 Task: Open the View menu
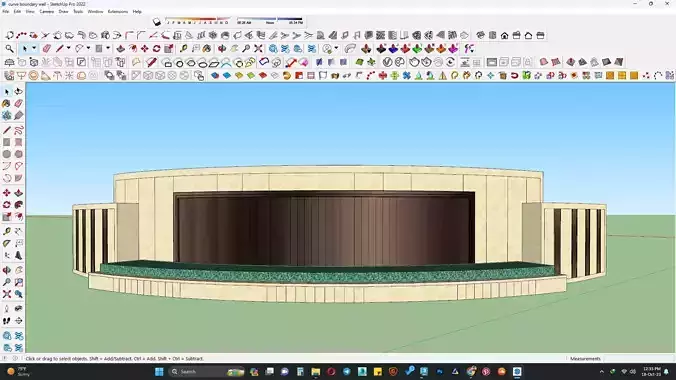[x=30, y=12]
